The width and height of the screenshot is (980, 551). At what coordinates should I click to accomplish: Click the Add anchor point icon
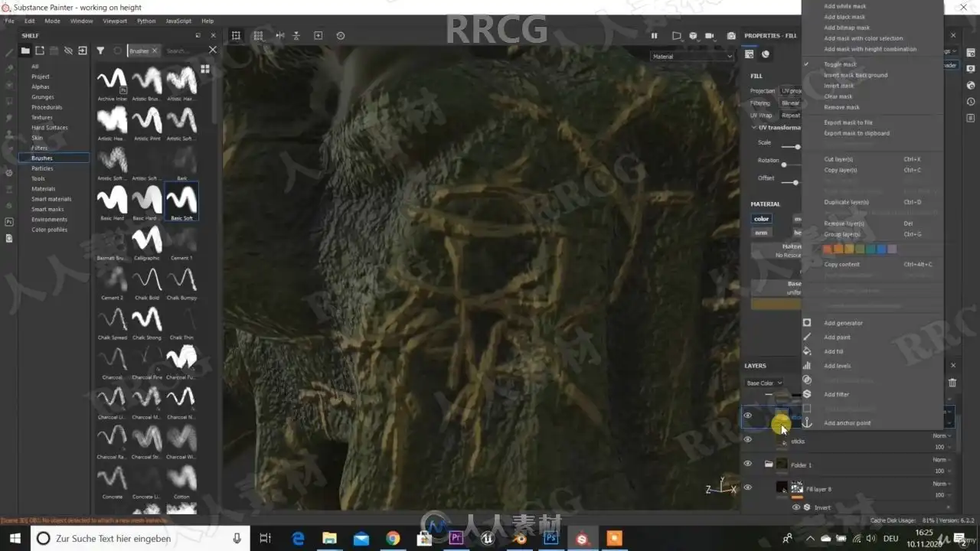(807, 423)
